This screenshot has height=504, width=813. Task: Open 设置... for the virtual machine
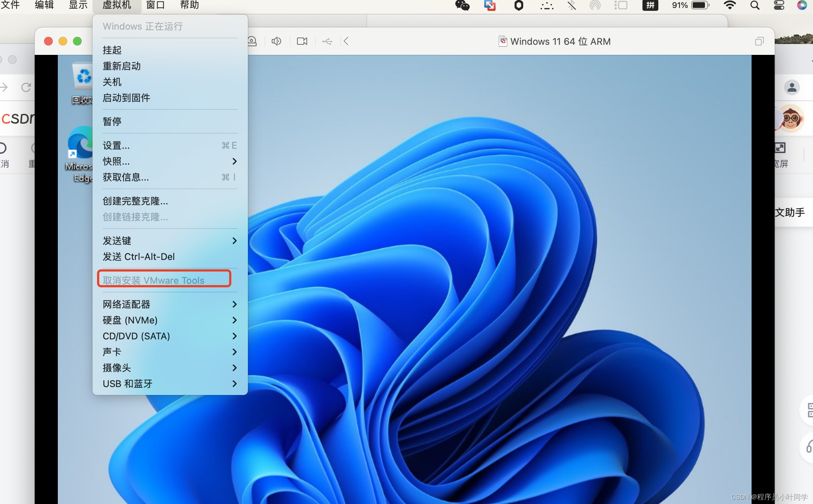coord(116,145)
